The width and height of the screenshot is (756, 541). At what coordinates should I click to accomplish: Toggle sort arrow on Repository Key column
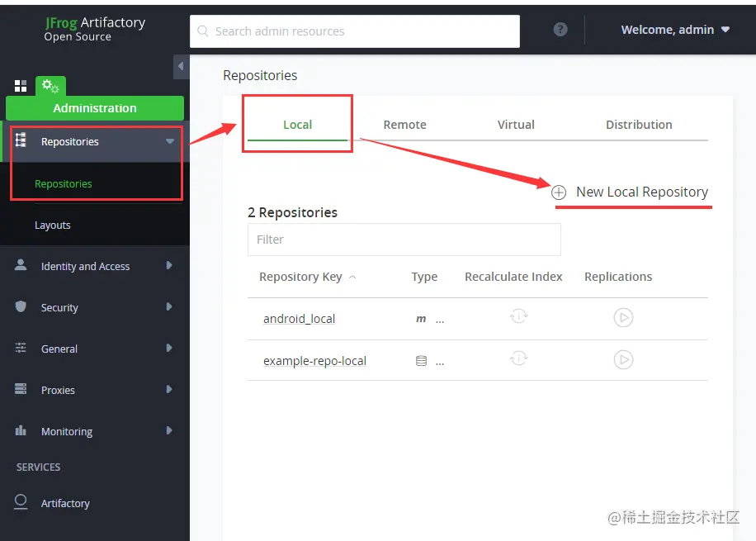pyautogui.click(x=352, y=277)
